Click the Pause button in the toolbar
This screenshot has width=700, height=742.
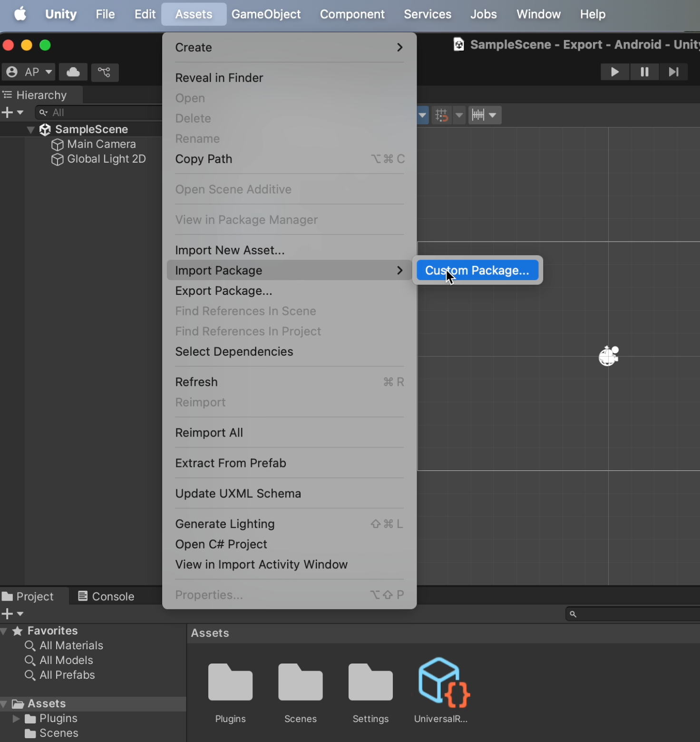click(x=644, y=72)
